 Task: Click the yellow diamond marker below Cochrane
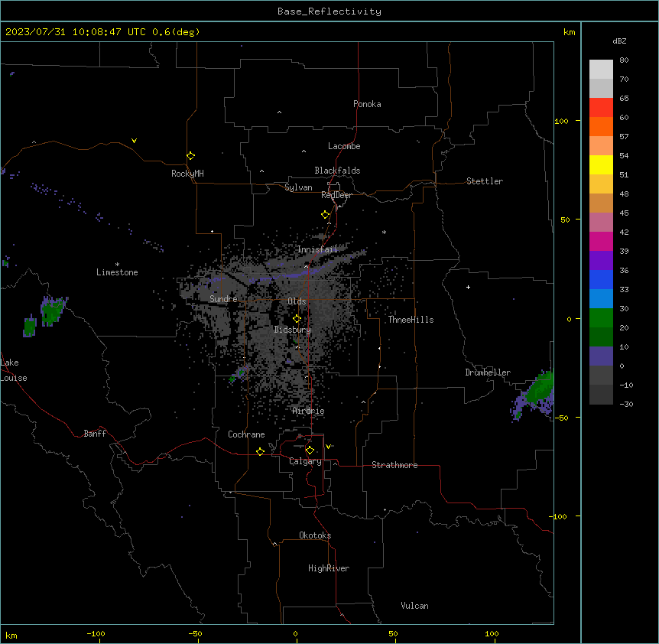click(260, 451)
